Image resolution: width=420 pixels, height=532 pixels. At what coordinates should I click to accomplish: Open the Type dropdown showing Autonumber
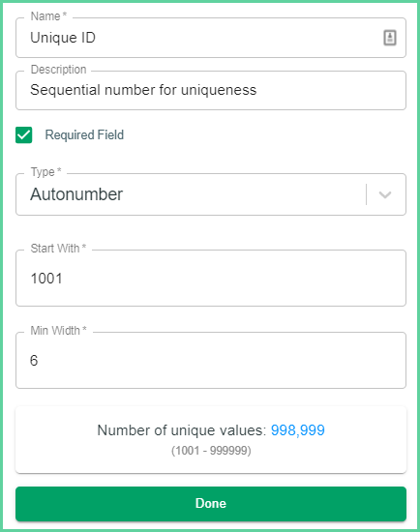coord(211,194)
